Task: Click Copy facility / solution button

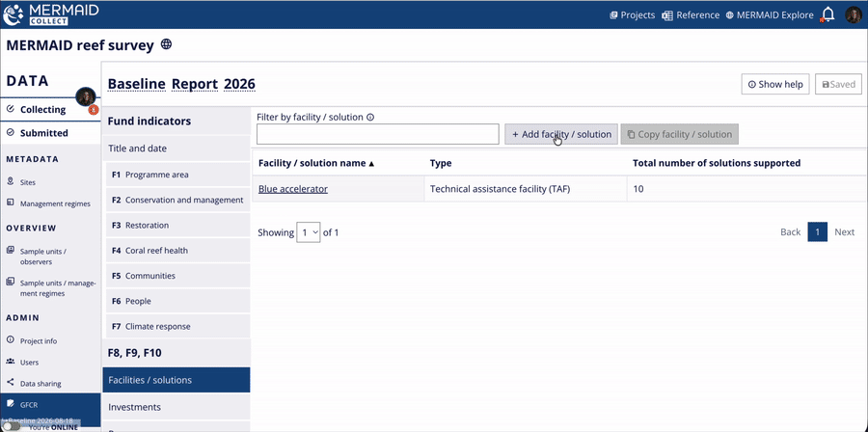Action: click(x=680, y=134)
